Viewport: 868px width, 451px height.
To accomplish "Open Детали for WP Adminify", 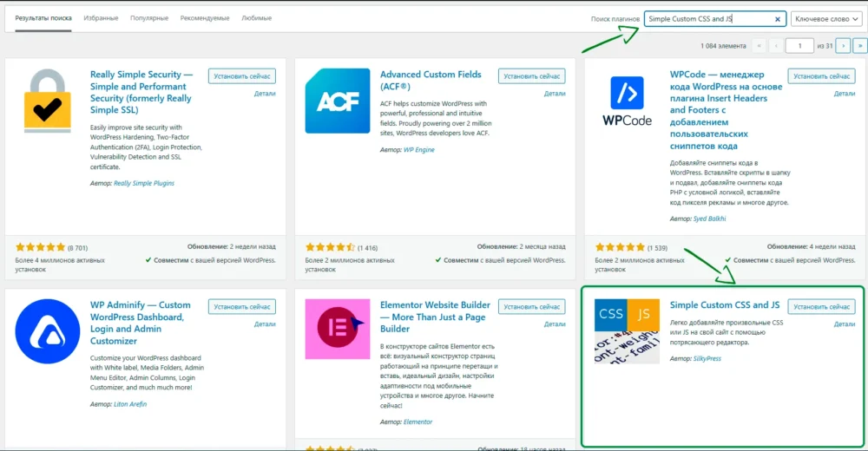I will [265, 324].
